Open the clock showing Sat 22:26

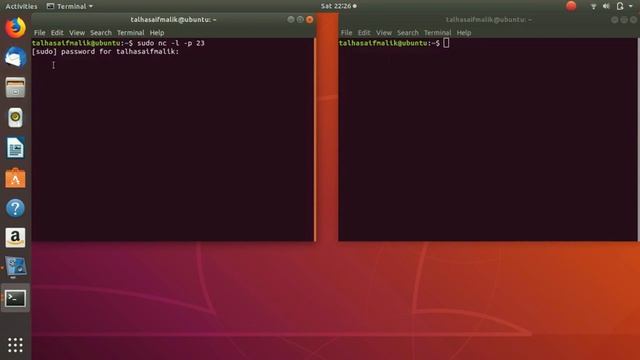coord(338,6)
